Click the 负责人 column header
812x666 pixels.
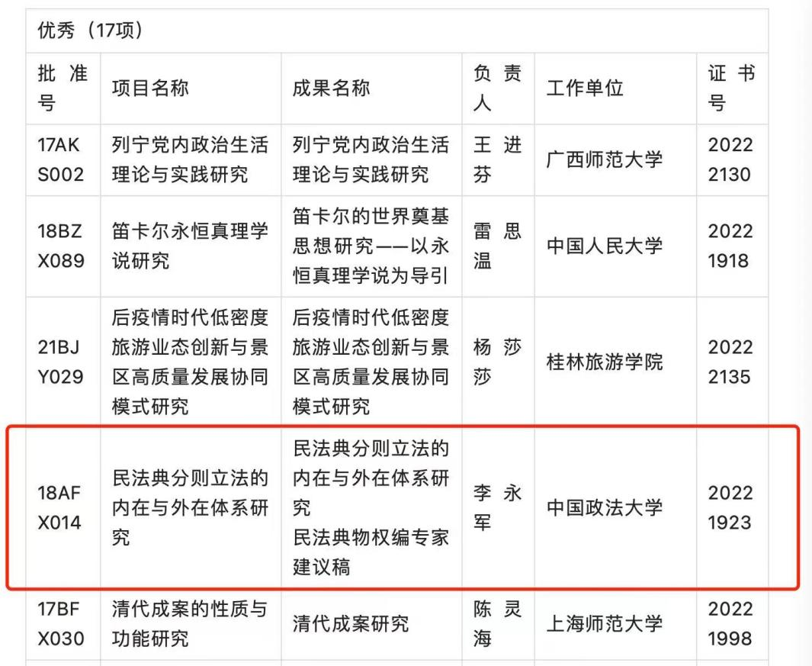pos(497,88)
